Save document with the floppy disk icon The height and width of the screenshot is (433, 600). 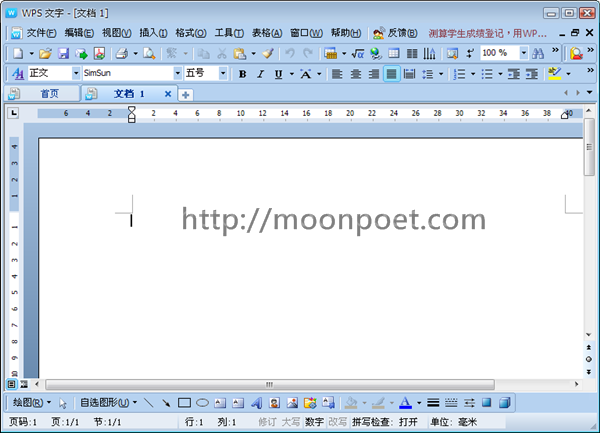click(x=63, y=53)
